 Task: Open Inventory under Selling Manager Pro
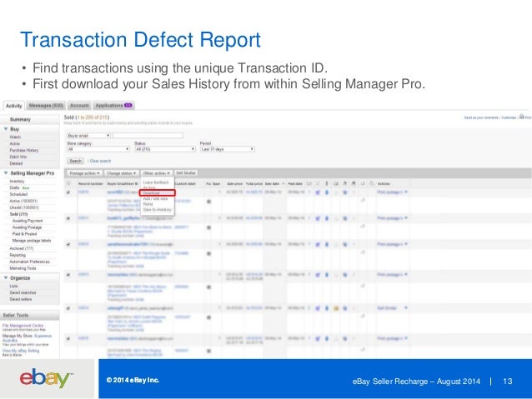pos(17,182)
